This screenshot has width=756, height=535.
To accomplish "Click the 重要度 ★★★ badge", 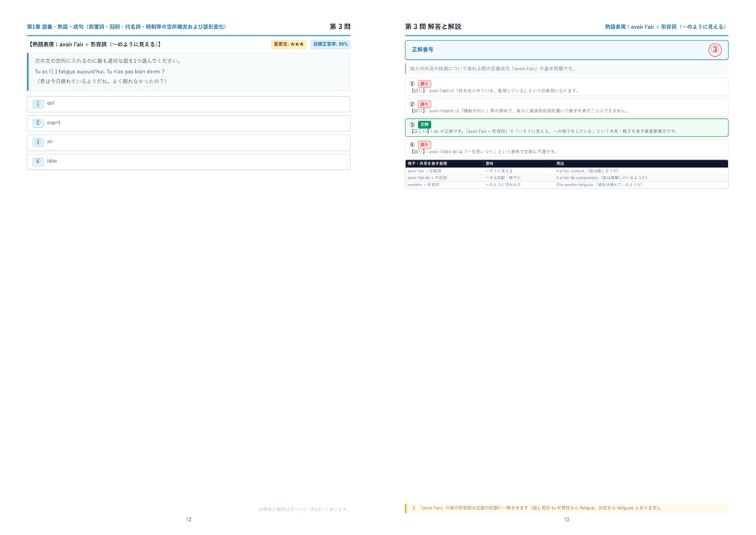I will click(289, 44).
